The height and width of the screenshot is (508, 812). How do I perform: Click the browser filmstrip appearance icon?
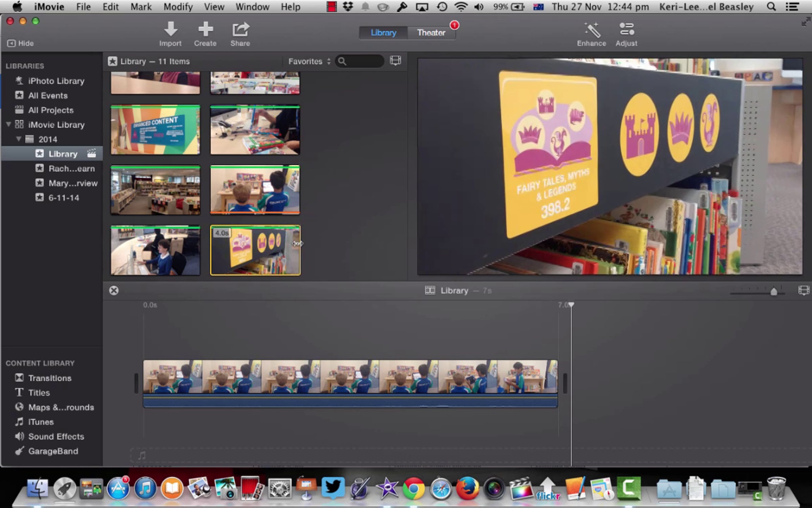[x=395, y=61]
